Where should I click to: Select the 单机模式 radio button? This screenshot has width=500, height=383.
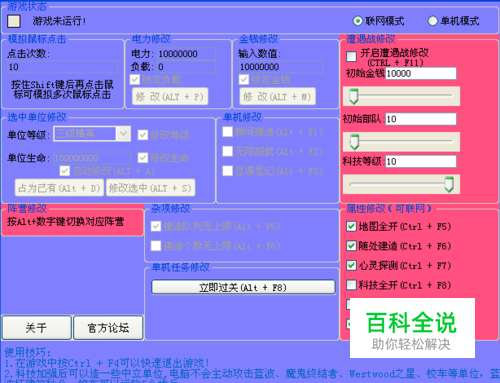432,21
